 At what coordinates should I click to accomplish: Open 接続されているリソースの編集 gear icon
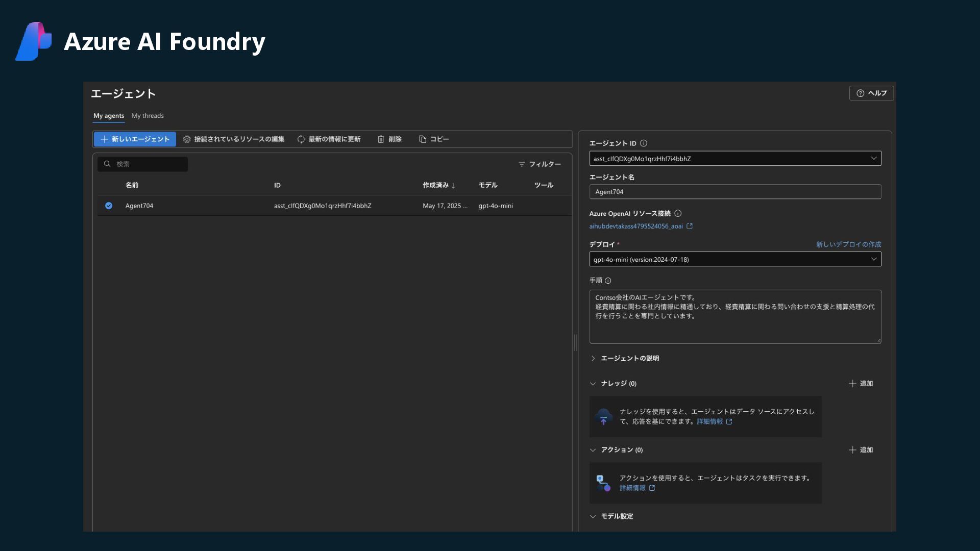[x=187, y=139]
